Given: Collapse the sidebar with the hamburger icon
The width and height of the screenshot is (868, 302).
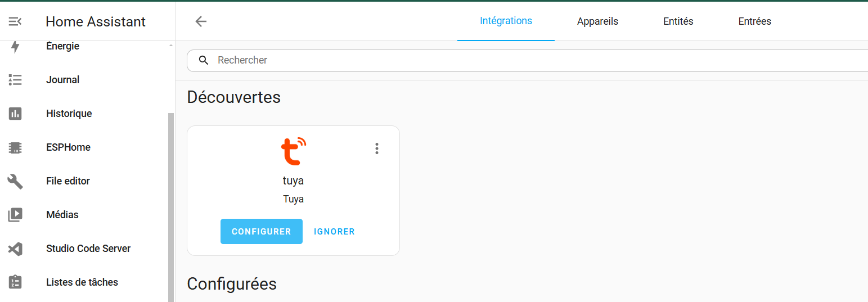Looking at the screenshot, I should [x=15, y=21].
